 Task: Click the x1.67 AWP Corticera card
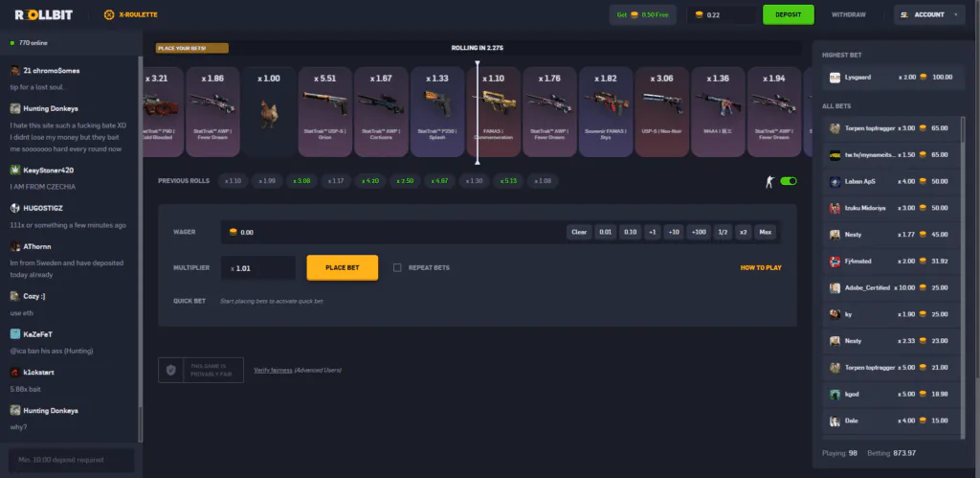[x=381, y=112]
